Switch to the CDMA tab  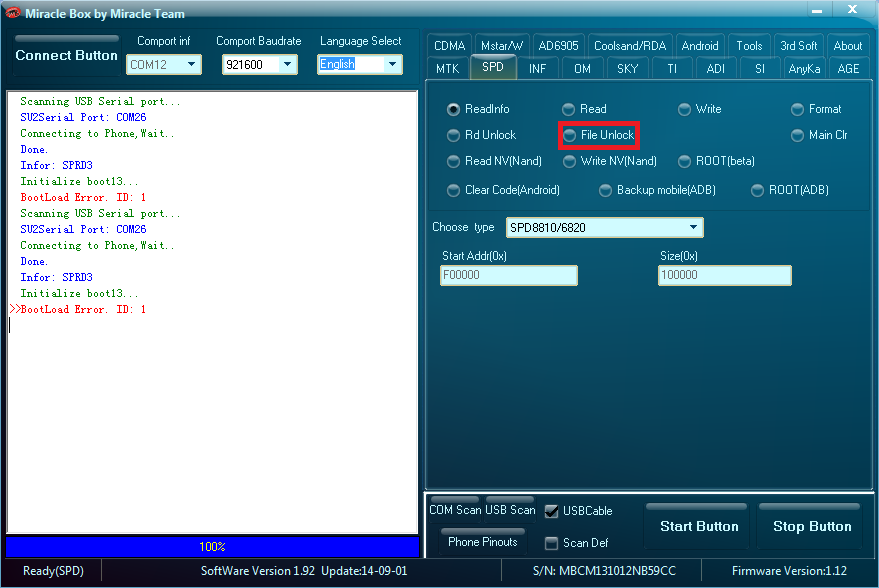(450, 45)
